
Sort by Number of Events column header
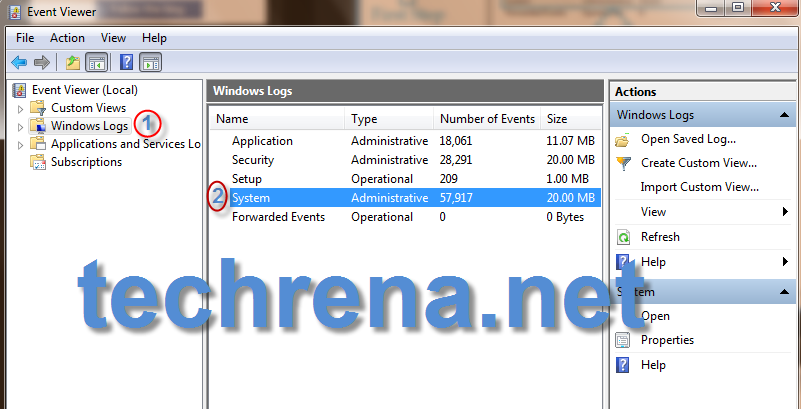coord(487,119)
